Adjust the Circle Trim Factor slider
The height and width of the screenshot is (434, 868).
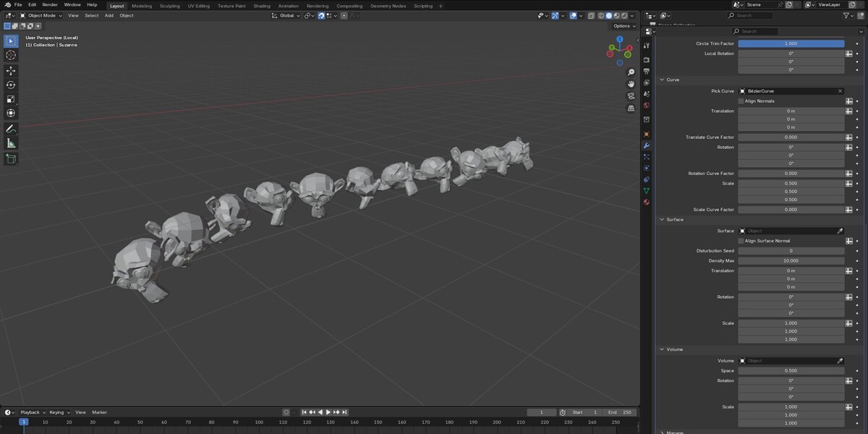coord(791,43)
